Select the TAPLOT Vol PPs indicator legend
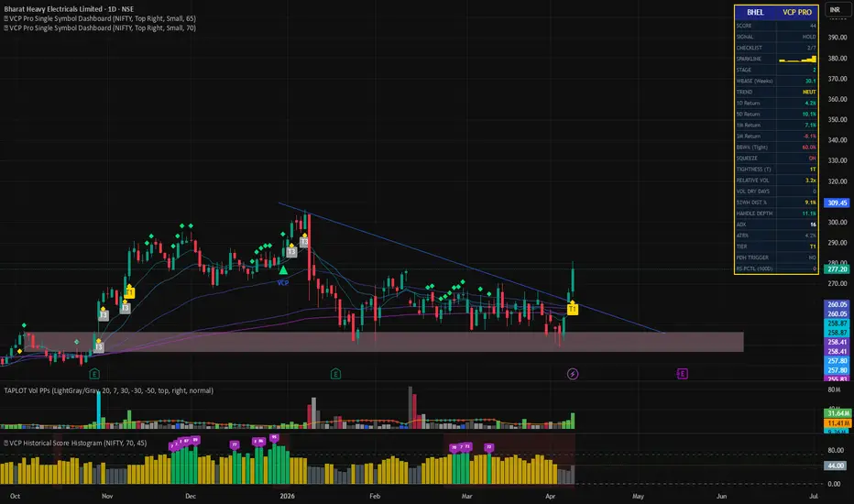Viewport: 854px width, 504px height. click(x=108, y=390)
